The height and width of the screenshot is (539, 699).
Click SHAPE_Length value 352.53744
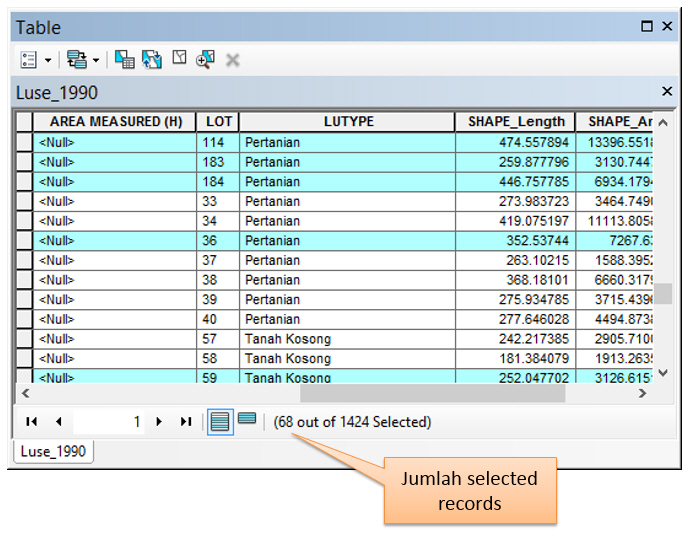tap(537, 240)
